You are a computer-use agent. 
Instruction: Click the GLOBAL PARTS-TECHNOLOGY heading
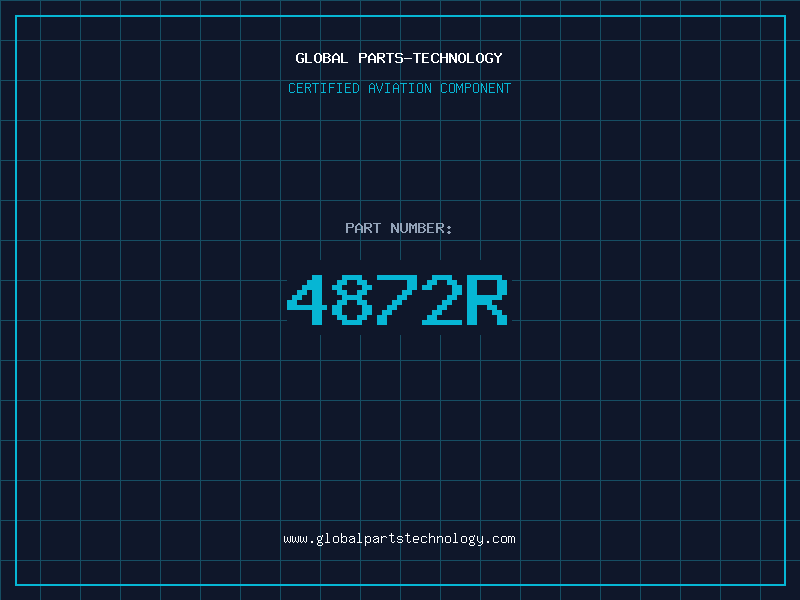[399, 58]
